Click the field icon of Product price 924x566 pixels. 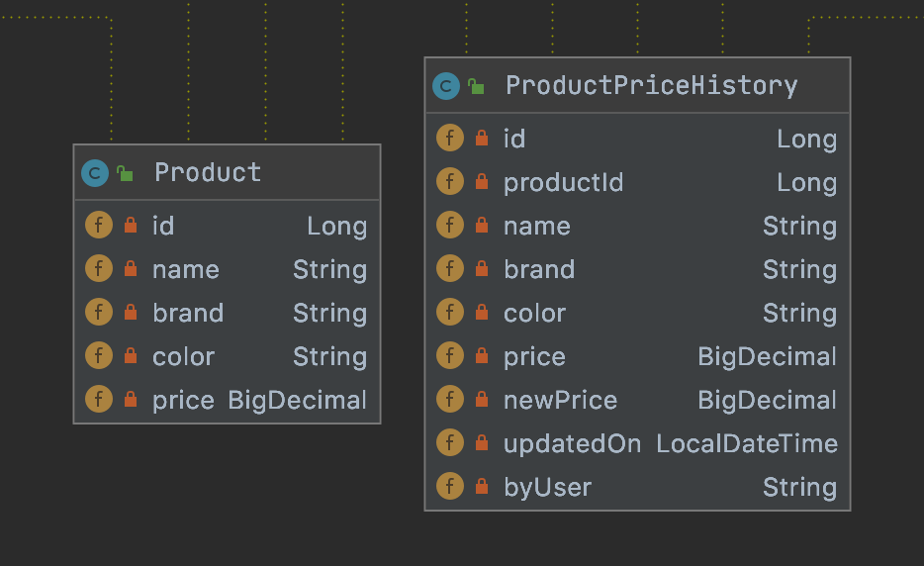tap(99, 400)
